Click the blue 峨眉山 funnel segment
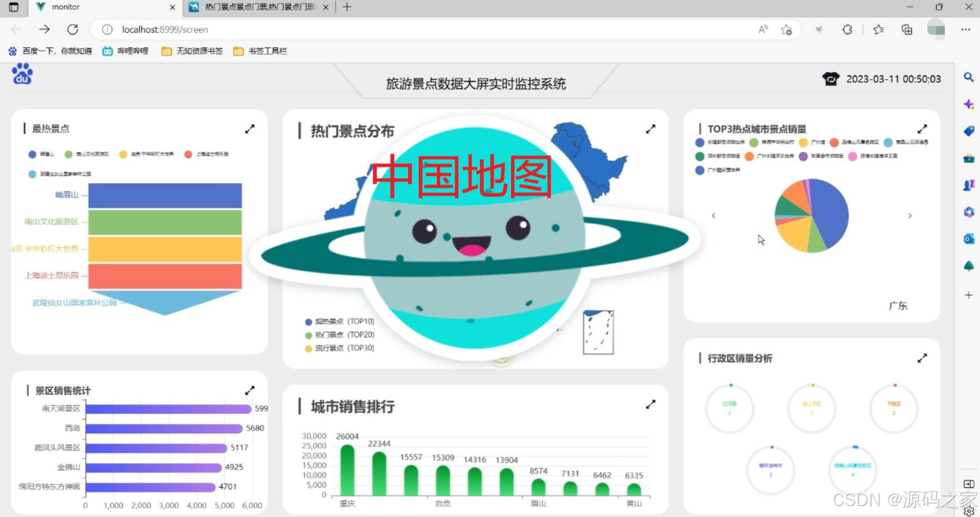This screenshot has height=517, width=980. coord(165,195)
